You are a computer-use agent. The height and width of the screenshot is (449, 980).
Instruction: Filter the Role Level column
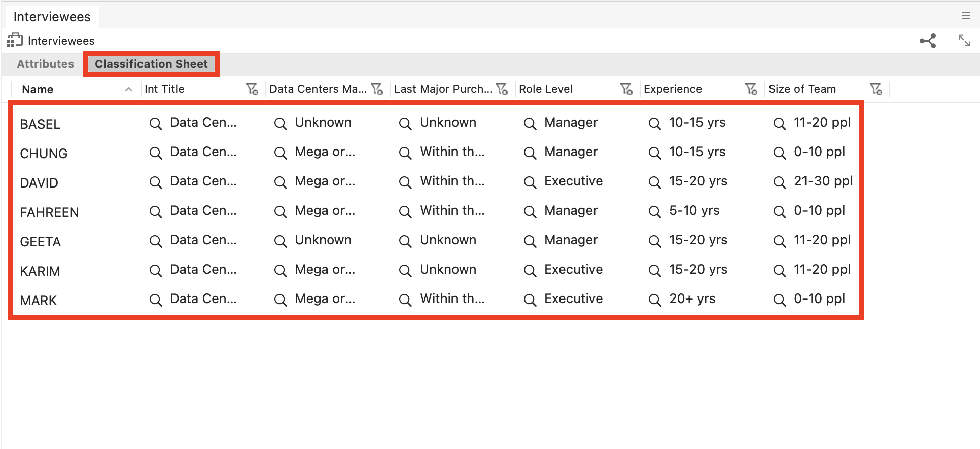point(626,89)
